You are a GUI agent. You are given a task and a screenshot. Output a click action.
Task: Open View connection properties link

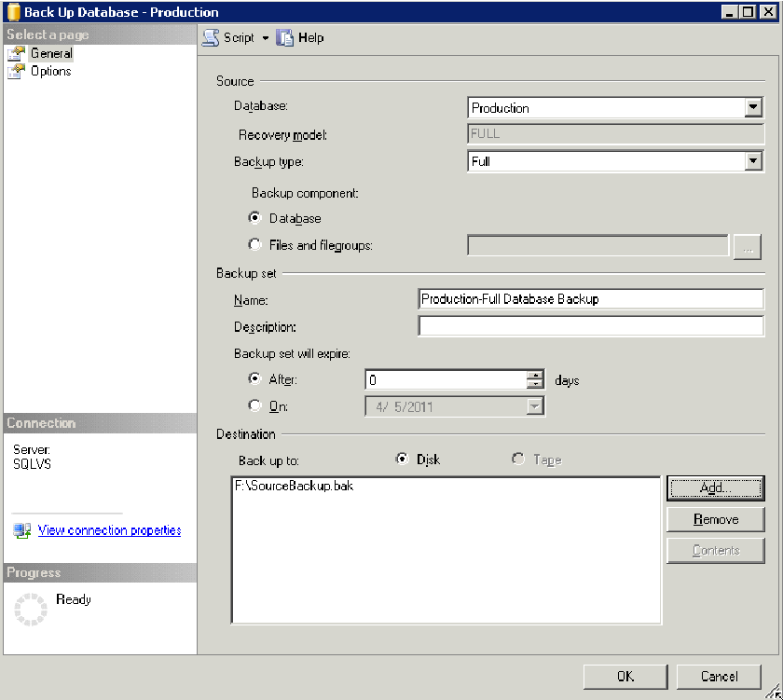click(109, 530)
